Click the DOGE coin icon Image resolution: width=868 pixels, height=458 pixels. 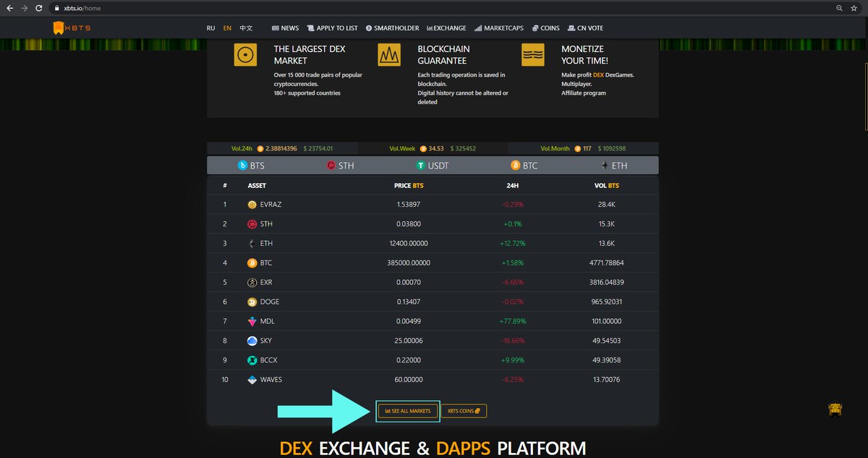(252, 302)
